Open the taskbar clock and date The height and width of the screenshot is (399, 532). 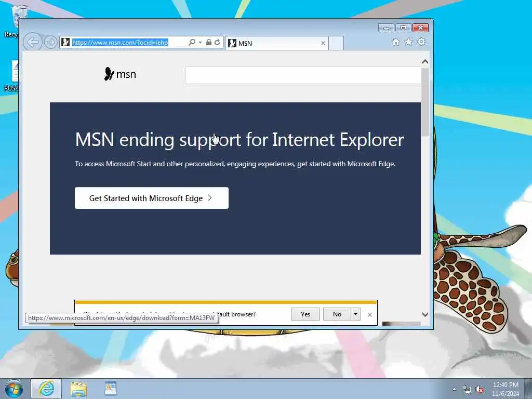(506, 389)
